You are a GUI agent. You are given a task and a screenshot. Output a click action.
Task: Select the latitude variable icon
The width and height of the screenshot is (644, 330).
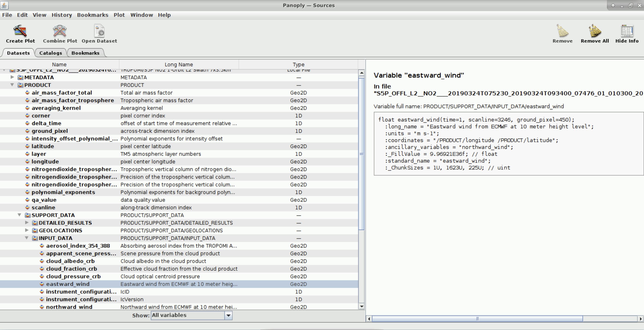(27, 146)
